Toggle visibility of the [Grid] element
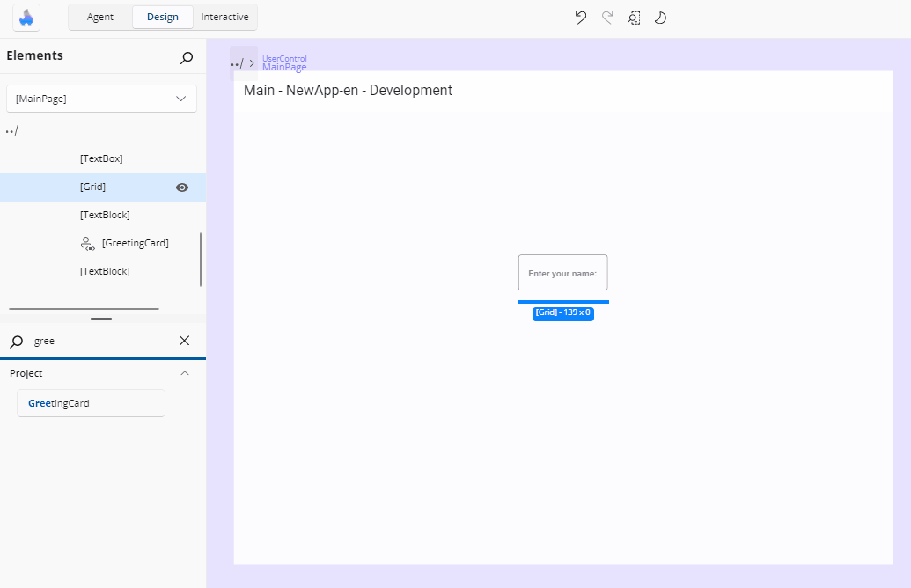Viewport: 911px width, 588px height. [181, 187]
